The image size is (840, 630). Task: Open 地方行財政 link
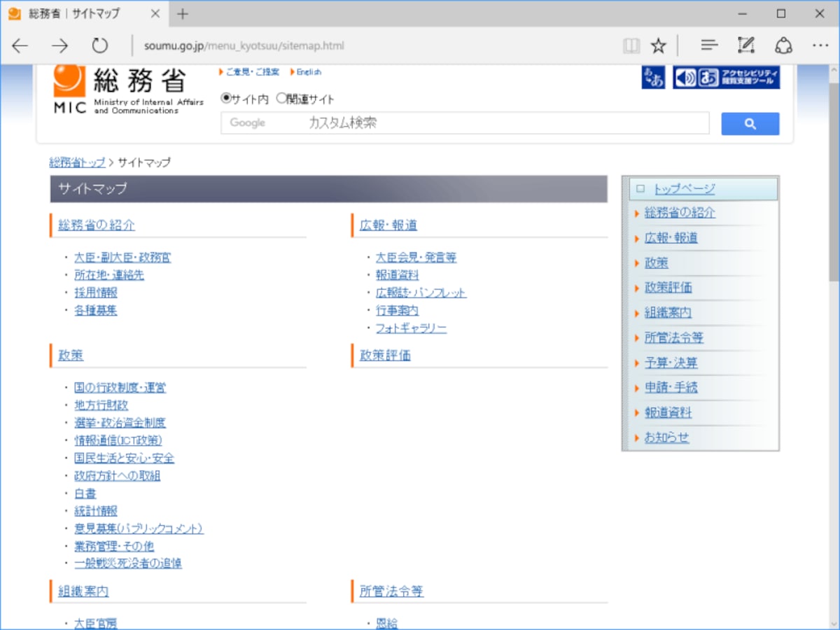coord(101,405)
